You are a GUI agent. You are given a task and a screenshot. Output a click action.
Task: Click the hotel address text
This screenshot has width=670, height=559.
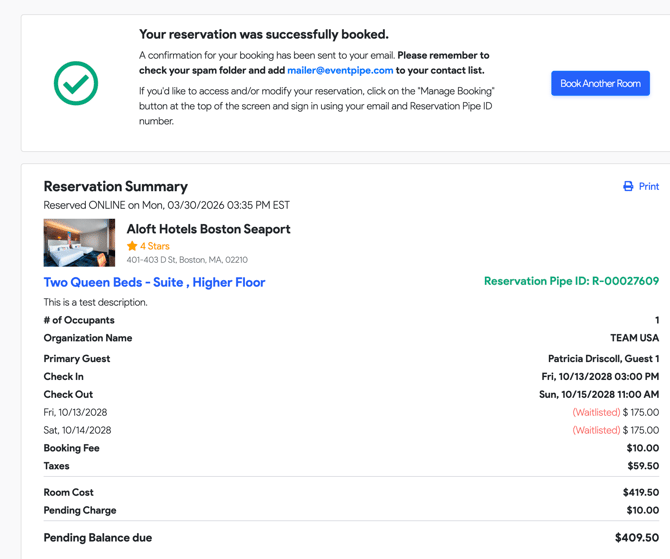pyautogui.click(x=187, y=260)
